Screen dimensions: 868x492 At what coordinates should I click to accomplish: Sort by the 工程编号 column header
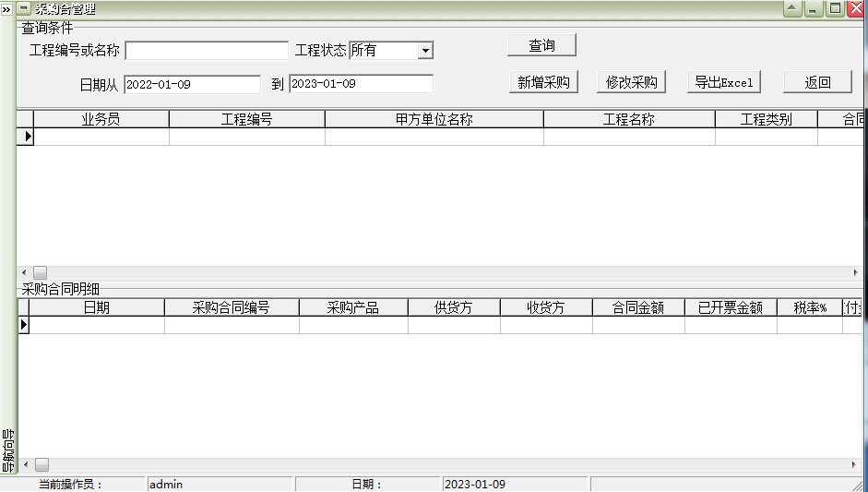click(247, 119)
